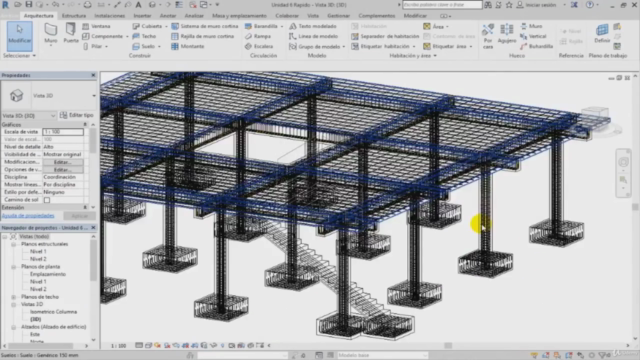Select the Montante mullion tool
Screen dimensions: 640x360
pyautogui.click(x=188, y=47)
